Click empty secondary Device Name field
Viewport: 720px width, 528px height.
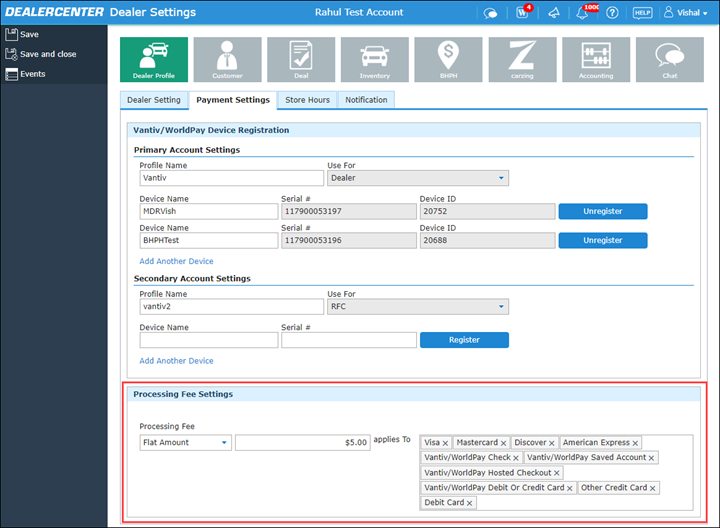click(x=208, y=340)
